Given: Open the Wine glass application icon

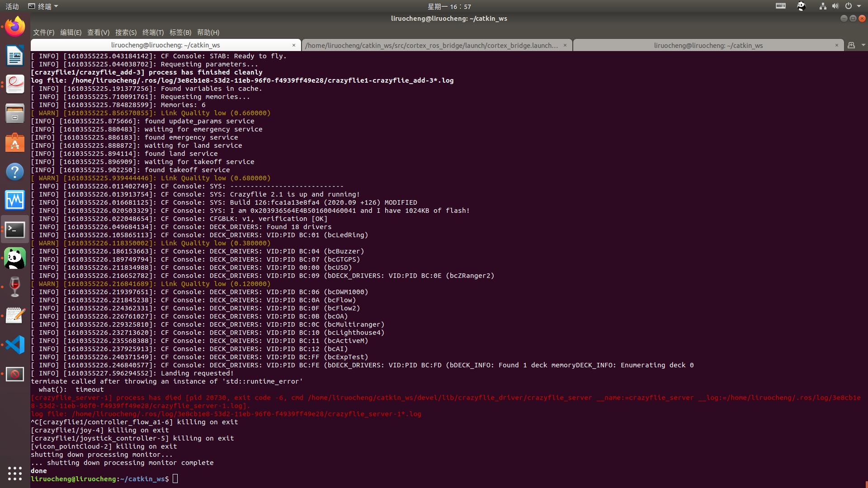Looking at the screenshot, I should tap(15, 287).
